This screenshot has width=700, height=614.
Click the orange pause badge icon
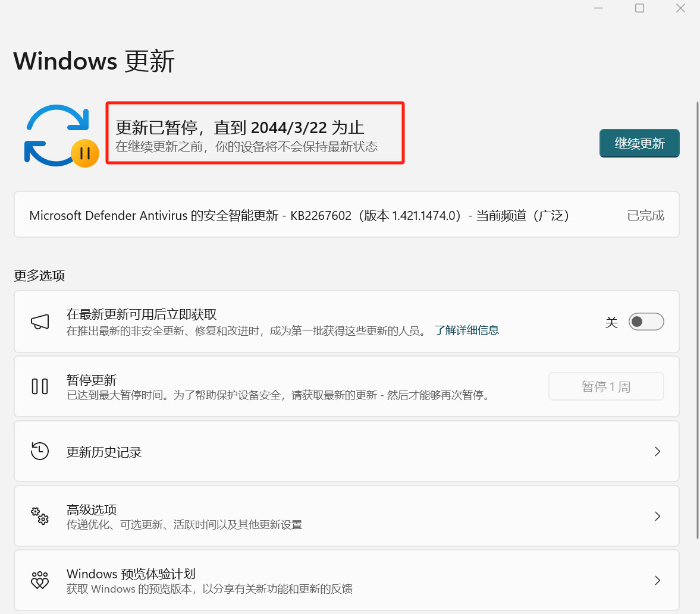(x=85, y=153)
